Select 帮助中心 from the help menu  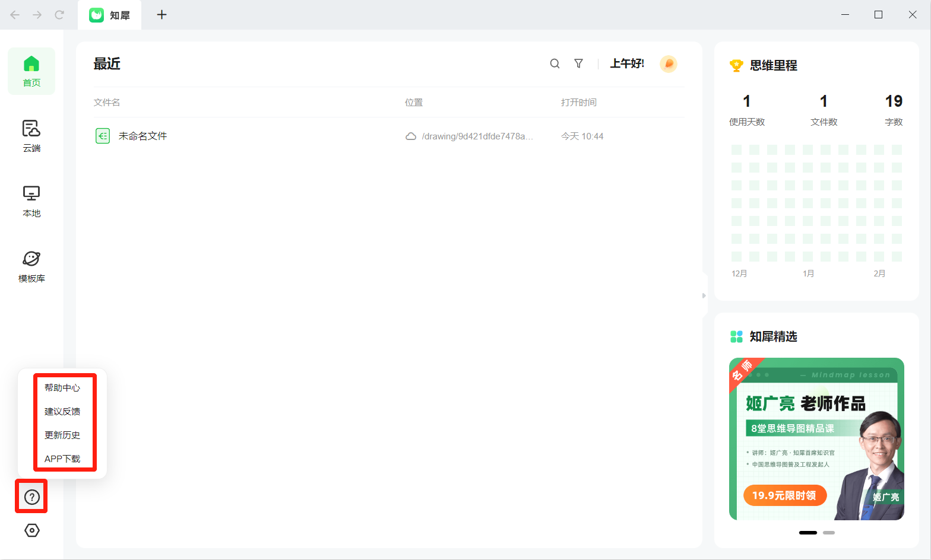[x=62, y=387]
